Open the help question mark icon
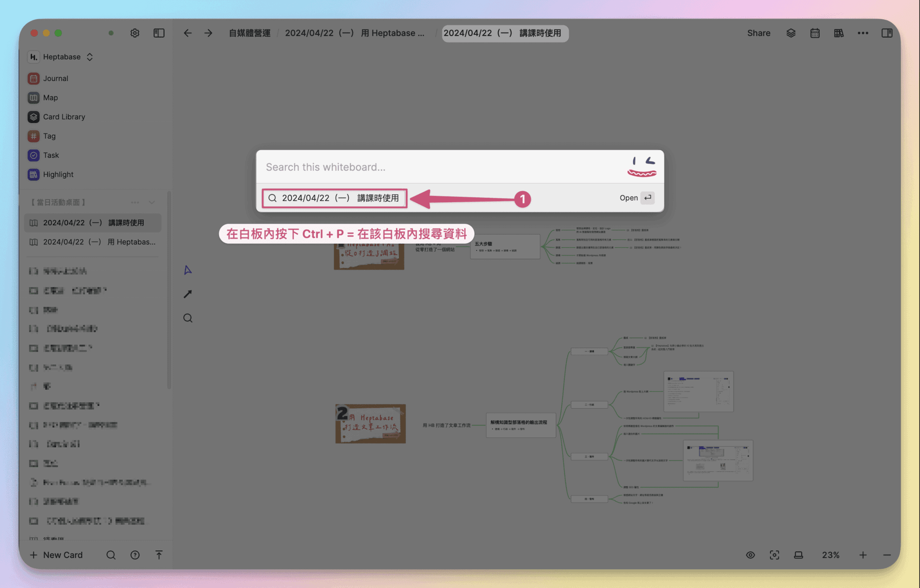 point(135,555)
